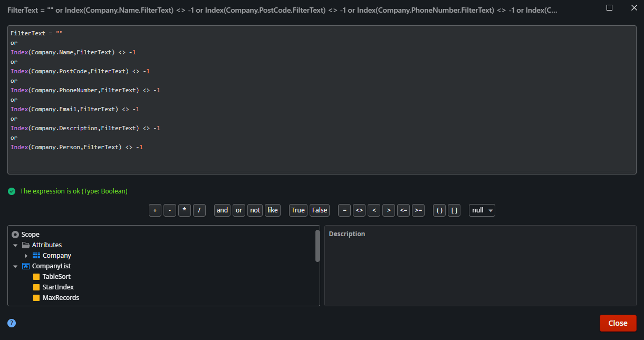Select the StartIndex attribute icon
Image resolution: width=644 pixels, height=340 pixels.
36,287
